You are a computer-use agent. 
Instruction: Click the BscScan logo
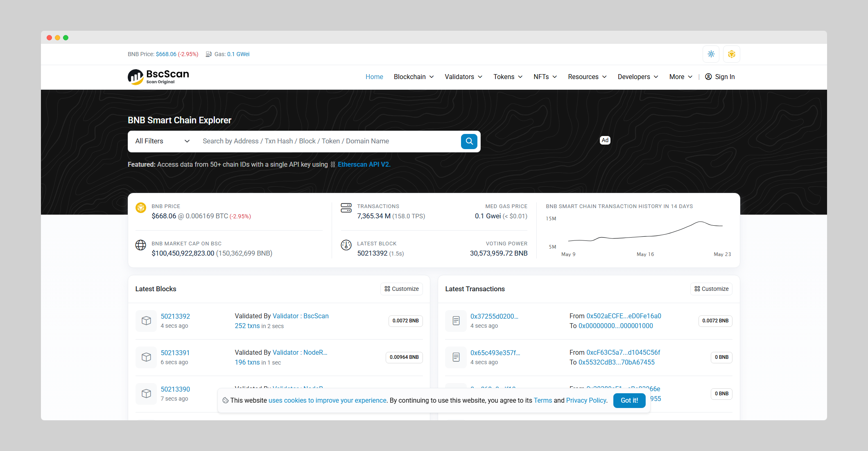158,77
